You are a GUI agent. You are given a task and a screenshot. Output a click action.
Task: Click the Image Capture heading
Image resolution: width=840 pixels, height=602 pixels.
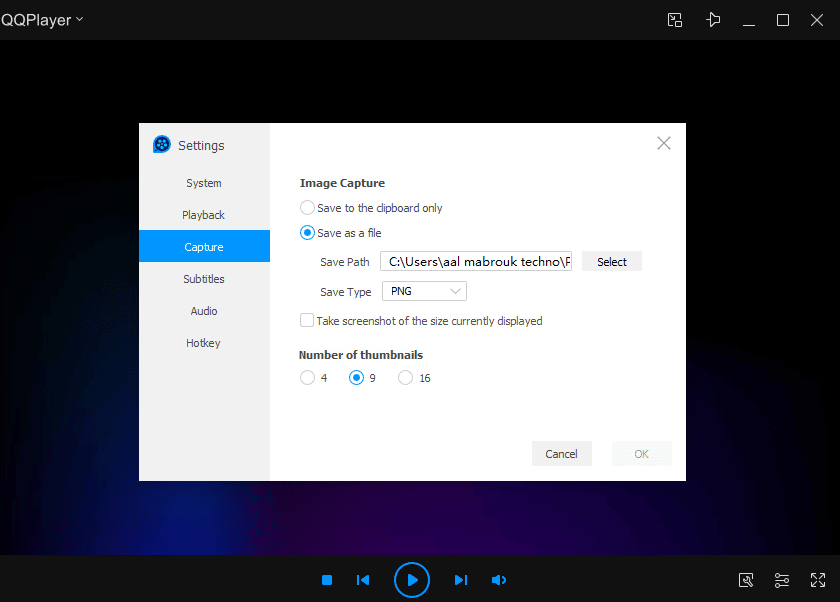click(x=342, y=183)
